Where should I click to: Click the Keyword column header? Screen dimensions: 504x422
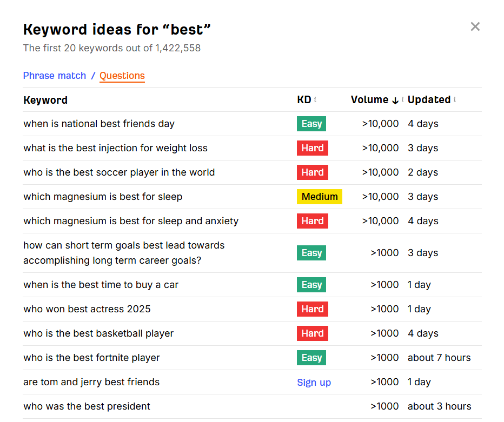45,100
